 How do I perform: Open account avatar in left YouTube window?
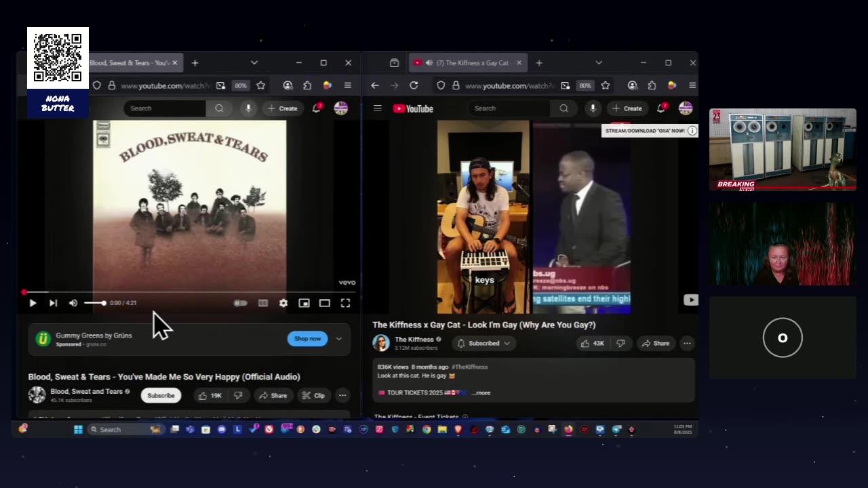point(341,108)
